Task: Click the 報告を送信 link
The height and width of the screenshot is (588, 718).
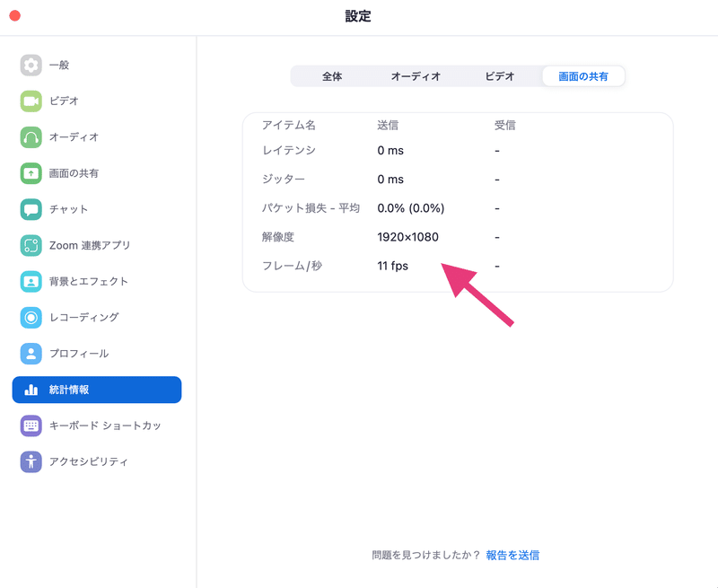Action: coord(512,556)
